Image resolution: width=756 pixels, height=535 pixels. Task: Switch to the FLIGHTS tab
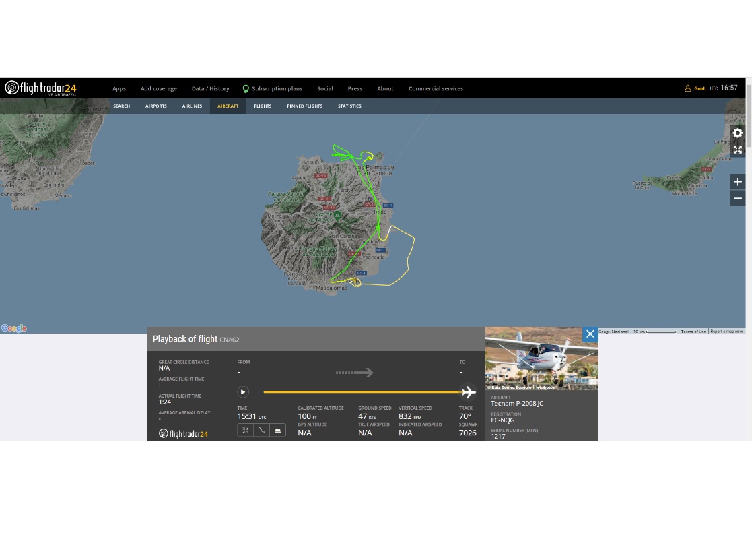pos(263,106)
